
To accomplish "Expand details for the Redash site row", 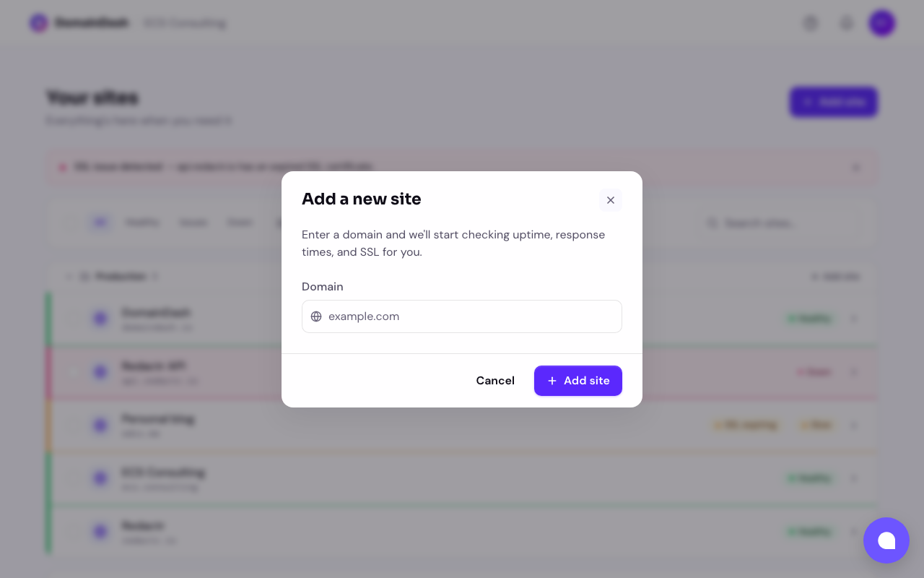I will point(854,531).
